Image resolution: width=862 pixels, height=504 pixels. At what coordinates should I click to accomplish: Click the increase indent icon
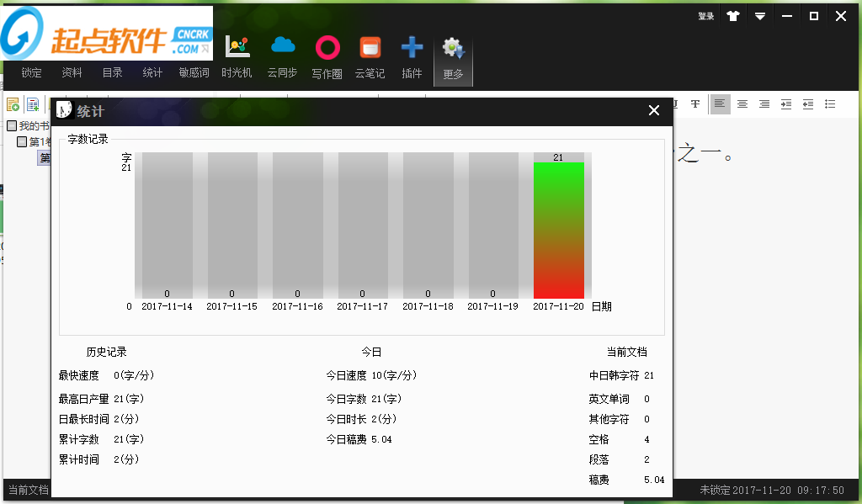click(786, 104)
